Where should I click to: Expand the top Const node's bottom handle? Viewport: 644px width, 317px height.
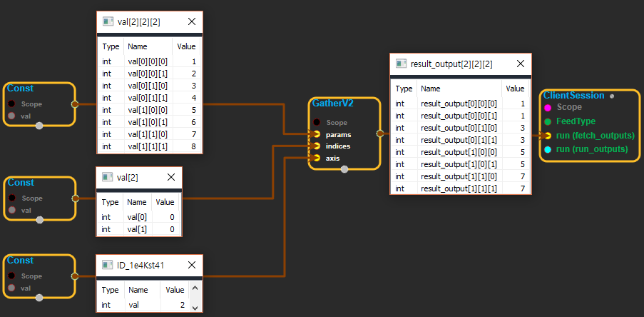point(39,125)
